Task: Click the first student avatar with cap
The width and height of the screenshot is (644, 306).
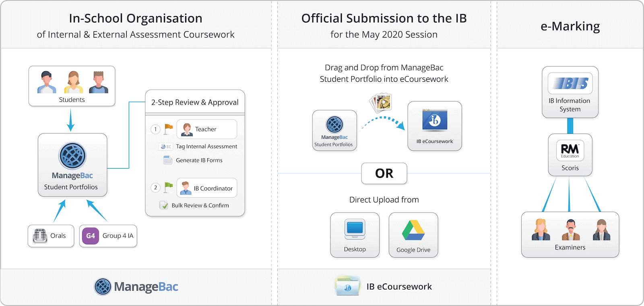Action: 47,82
